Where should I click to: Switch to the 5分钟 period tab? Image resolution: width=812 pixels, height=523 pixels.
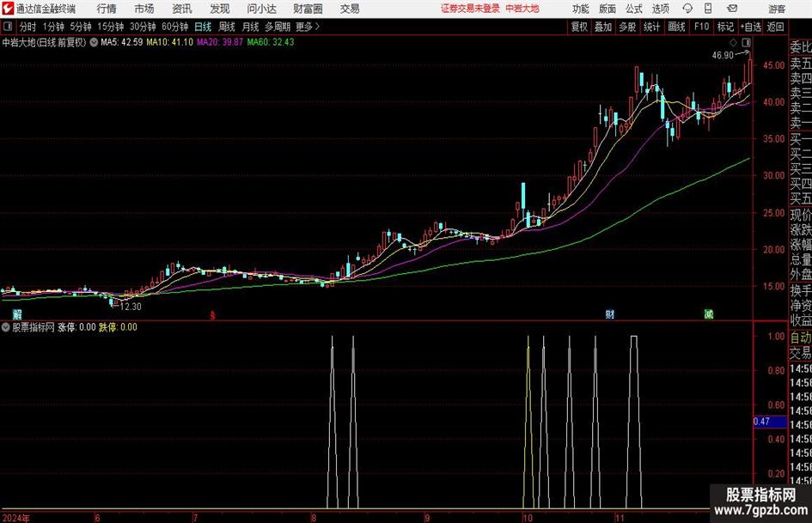click(x=81, y=27)
